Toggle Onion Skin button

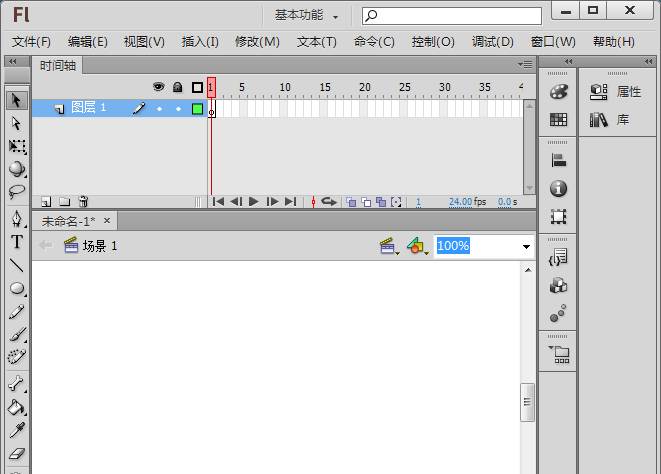[351, 202]
